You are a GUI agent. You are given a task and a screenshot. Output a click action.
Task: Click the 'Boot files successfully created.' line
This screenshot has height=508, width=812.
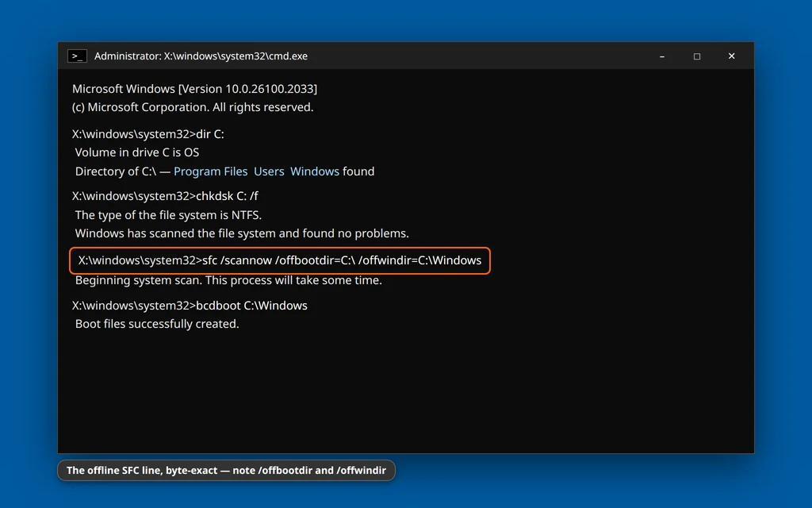(157, 324)
